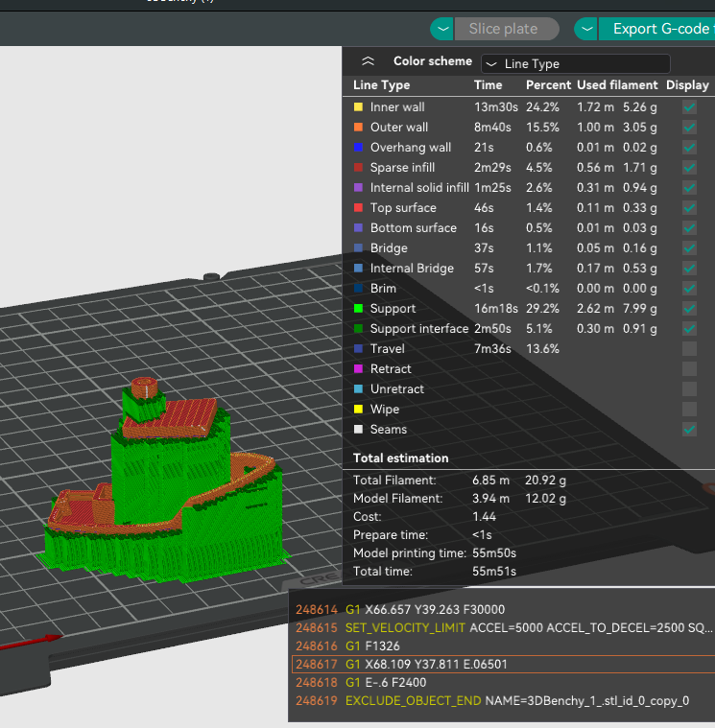Screen dimensions: 715x728
Task: Enable Retract display checkbox
Action: tap(689, 369)
